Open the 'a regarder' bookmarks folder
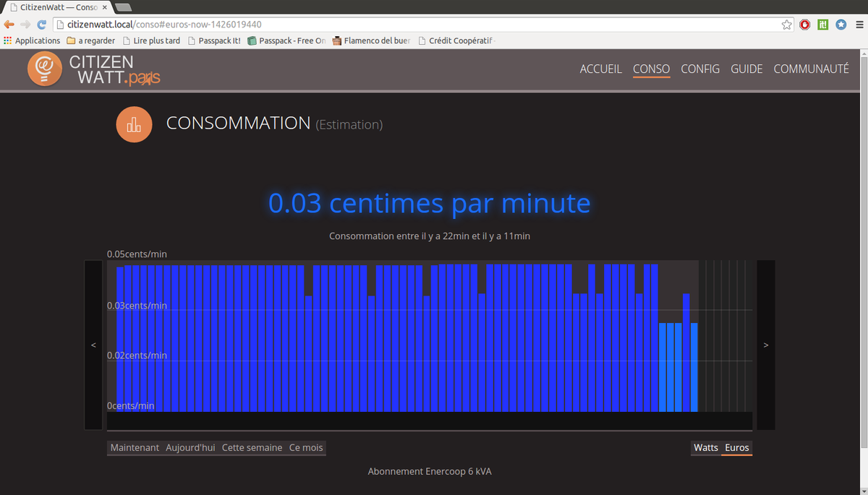 (x=90, y=40)
